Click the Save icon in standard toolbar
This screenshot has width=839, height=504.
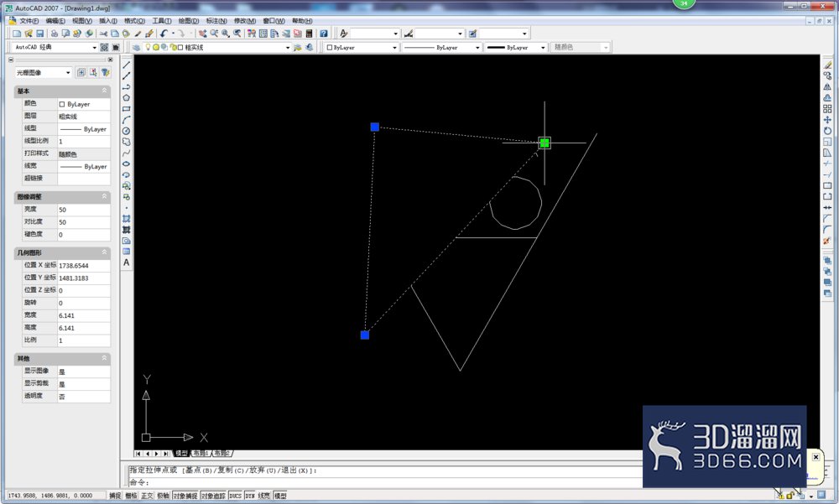[40, 34]
